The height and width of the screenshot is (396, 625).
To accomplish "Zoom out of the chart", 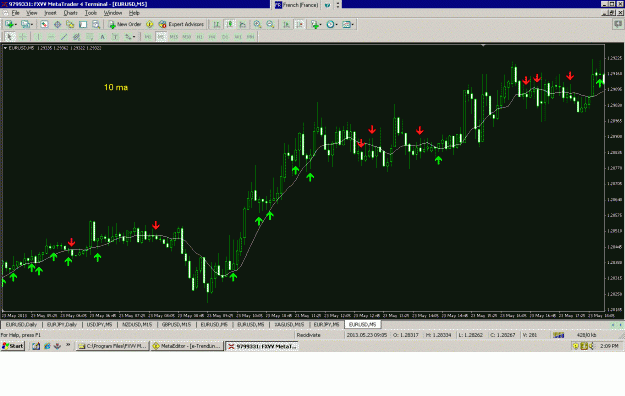I will [x=270, y=24].
